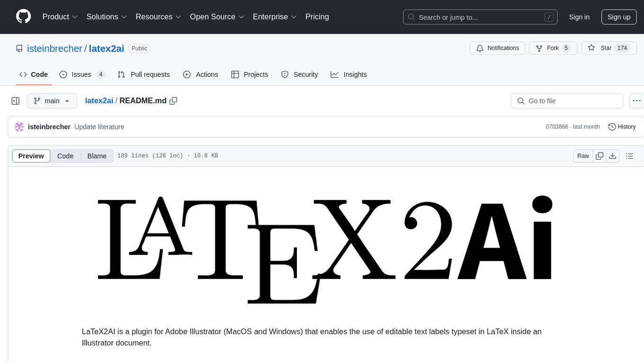Fork the repository
This screenshot has width=644, height=362.
click(x=553, y=48)
